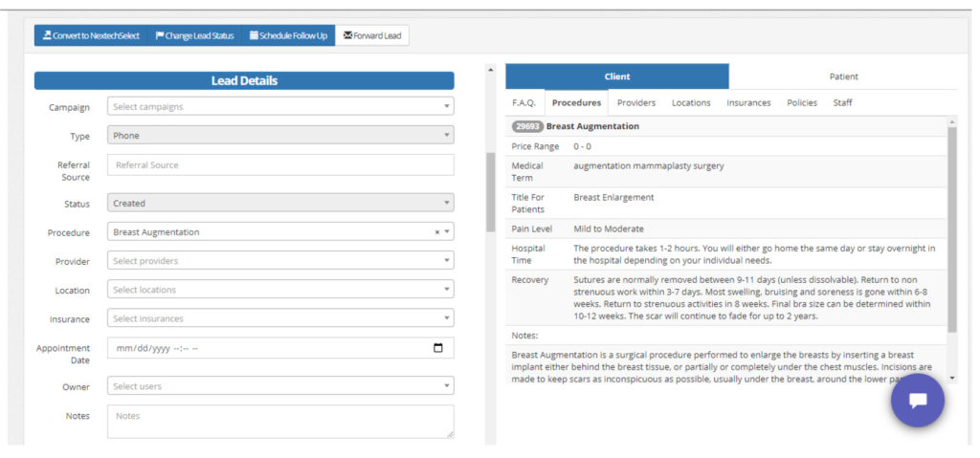
Task: Switch to the Patient tab
Action: [x=843, y=76]
